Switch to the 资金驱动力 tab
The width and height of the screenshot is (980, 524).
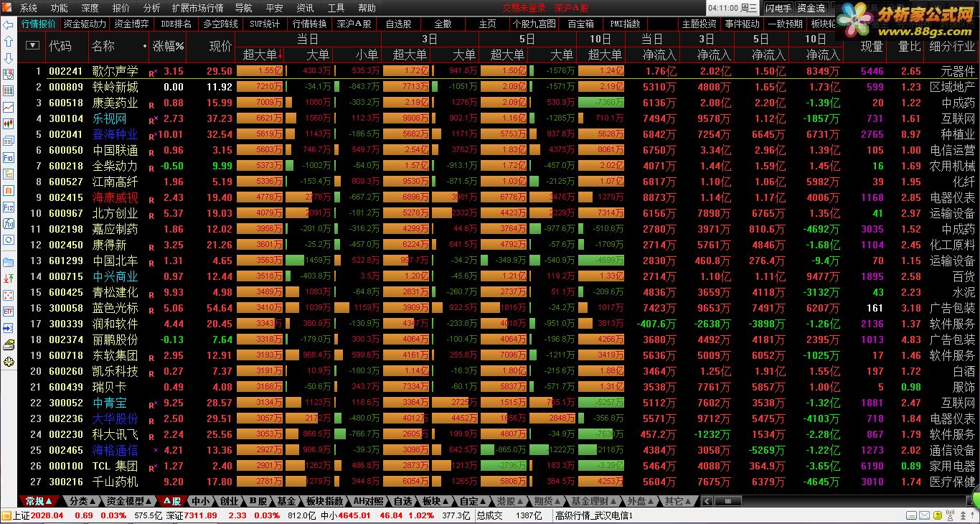point(85,24)
